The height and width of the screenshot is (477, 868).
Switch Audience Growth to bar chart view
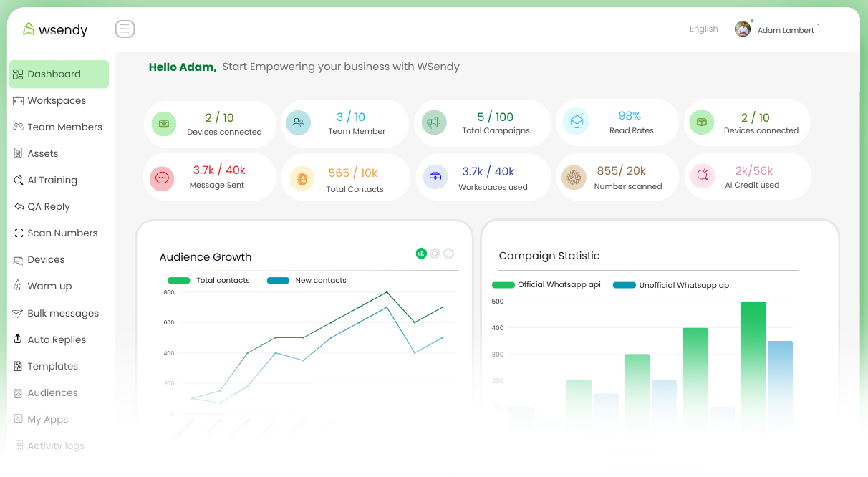[421, 253]
